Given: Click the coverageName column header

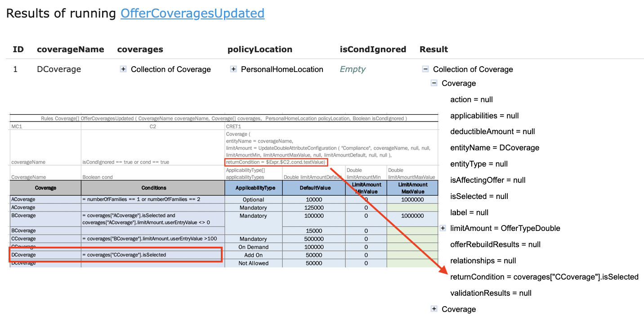Looking at the screenshot, I should 70,50.
